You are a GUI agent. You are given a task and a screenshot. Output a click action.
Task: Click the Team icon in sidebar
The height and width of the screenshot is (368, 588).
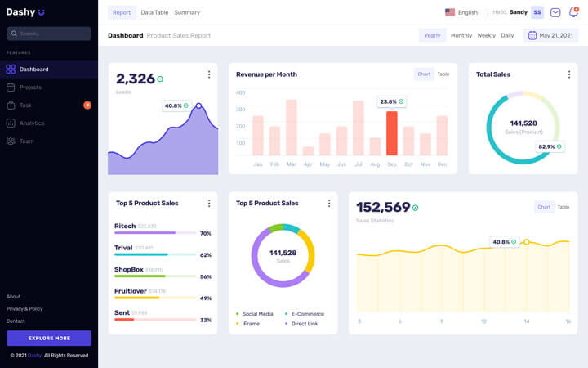point(11,141)
